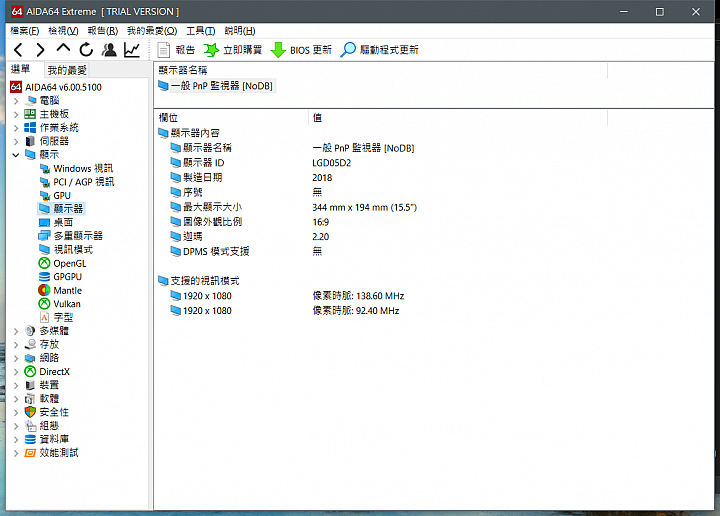Open the graph chart icon in the toolbar

pyautogui.click(x=132, y=50)
